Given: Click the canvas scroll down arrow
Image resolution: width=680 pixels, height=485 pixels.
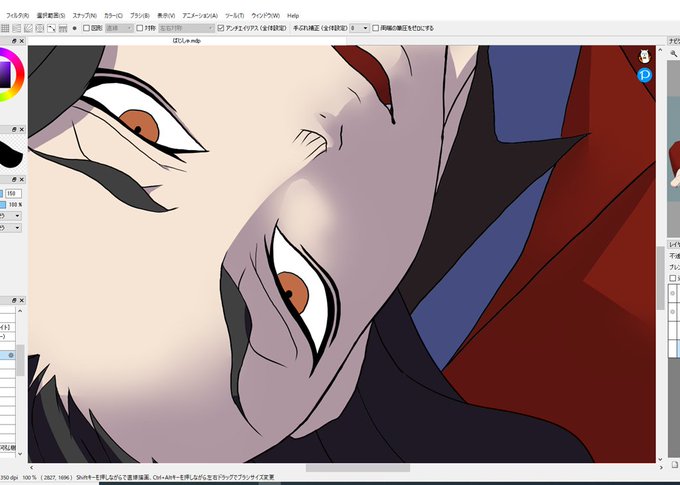Looking at the screenshot, I should (660, 459).
